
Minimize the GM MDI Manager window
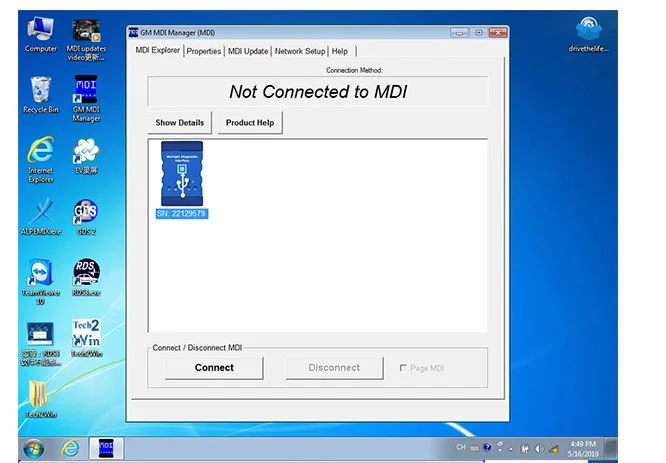(x=459, y=33)
